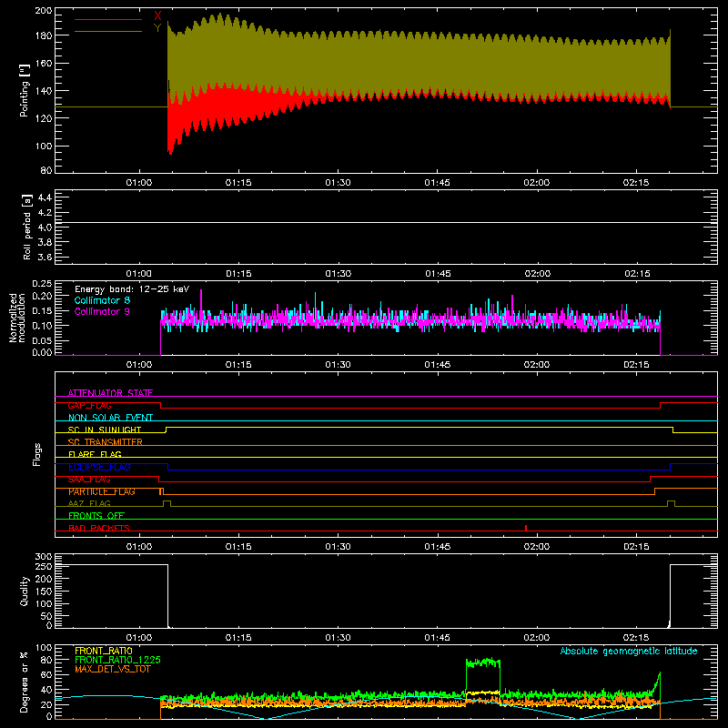This screenshot has width=728, height=728.
Task: Select the SAA_FLAG label
Action: coord(89,480)
